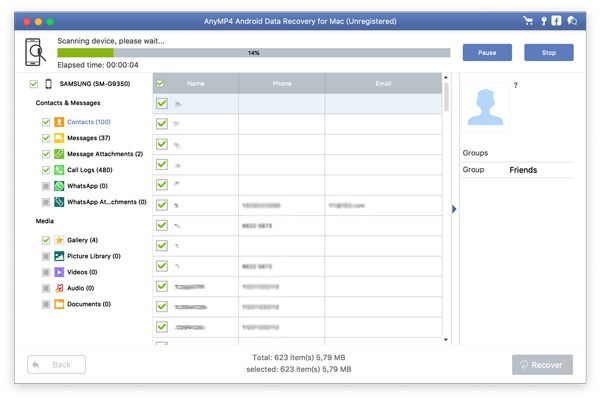Collapse the right detail panel arrow

[x=455, y=209]
